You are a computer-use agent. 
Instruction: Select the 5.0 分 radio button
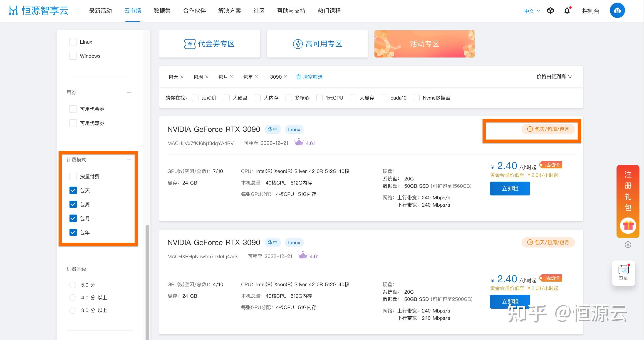[72, 285]
